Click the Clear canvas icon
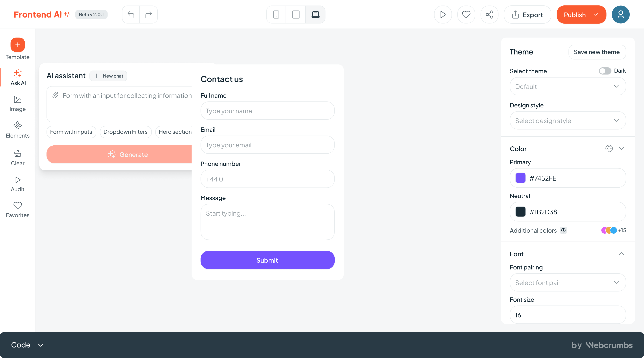 click(x=17, y=158)
